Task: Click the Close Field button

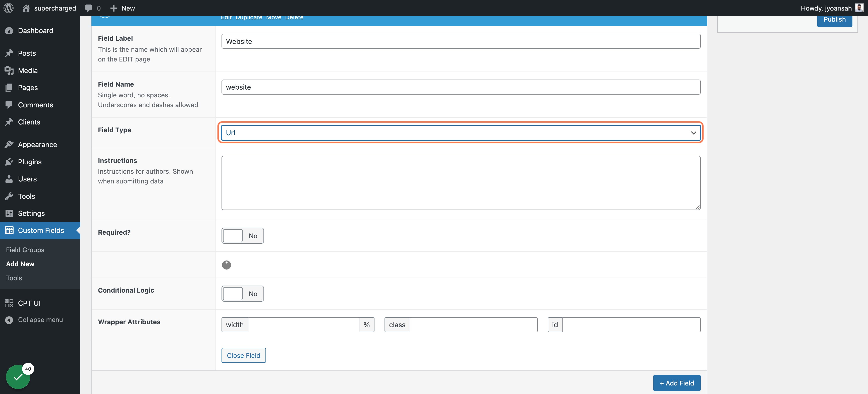Action: 244,355
